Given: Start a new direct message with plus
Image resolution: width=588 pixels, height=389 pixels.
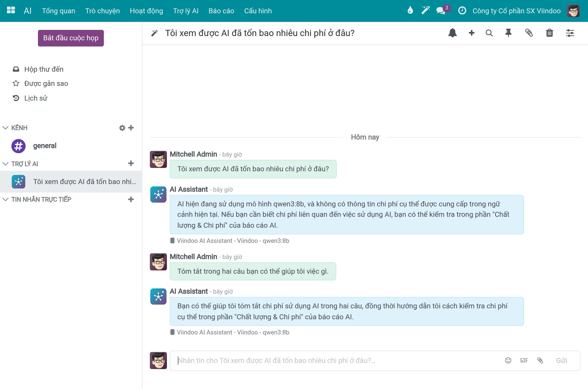Looking at the screenshot, I should click(x=131, y=199).
